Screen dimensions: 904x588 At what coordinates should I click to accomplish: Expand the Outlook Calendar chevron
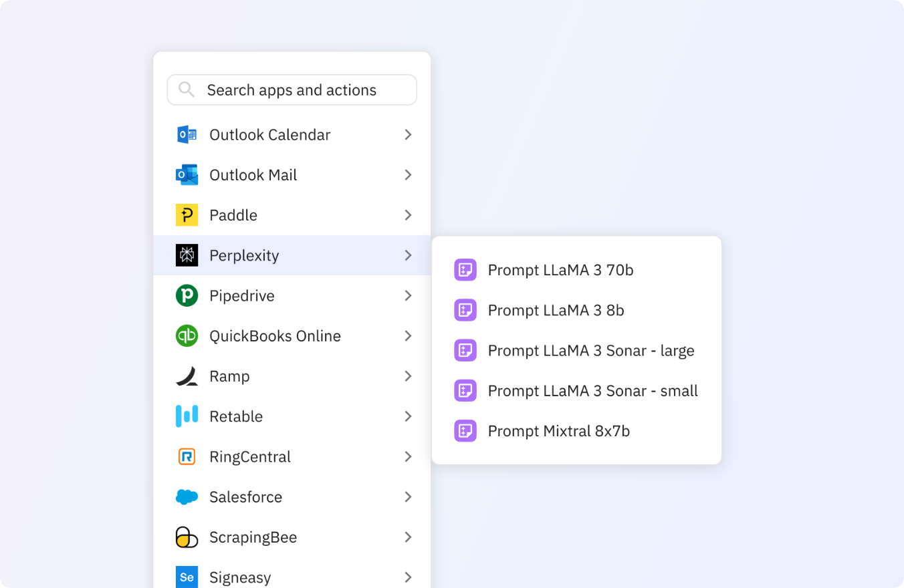click(408, 134)
